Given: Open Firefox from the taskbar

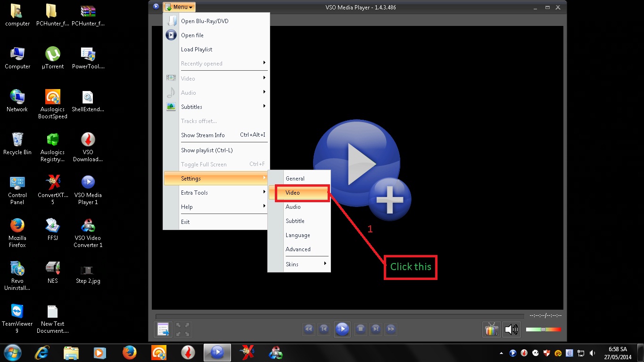Looking at the screenshot, I should [x=129, y=353].
